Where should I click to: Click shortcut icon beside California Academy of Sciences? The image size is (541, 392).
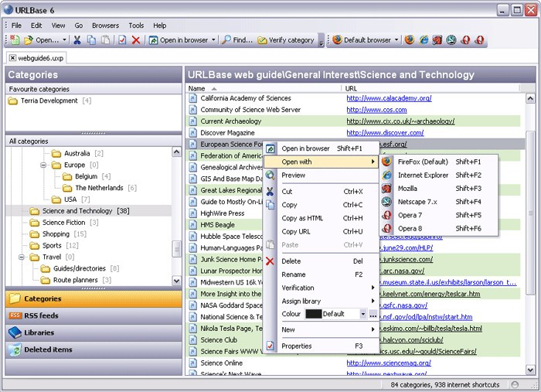tap(192, 98)
